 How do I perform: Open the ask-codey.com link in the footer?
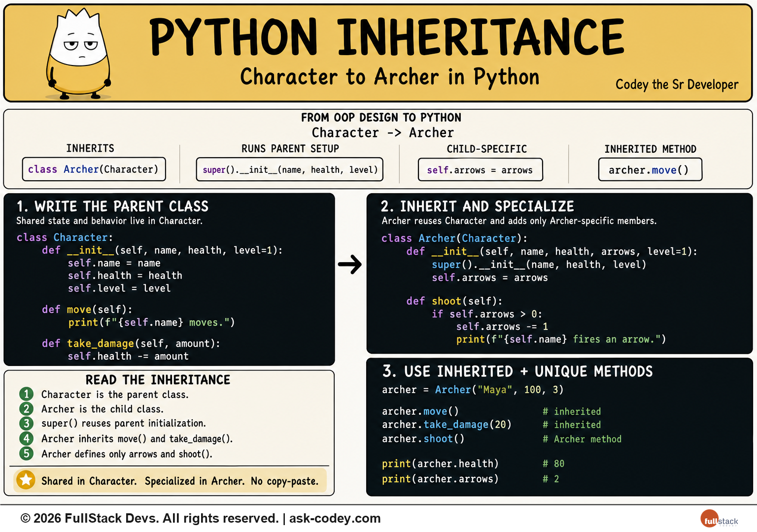pos(335,518)
